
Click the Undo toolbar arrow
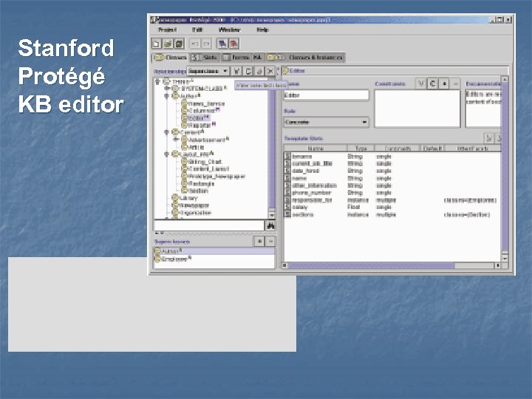(195, 44)
